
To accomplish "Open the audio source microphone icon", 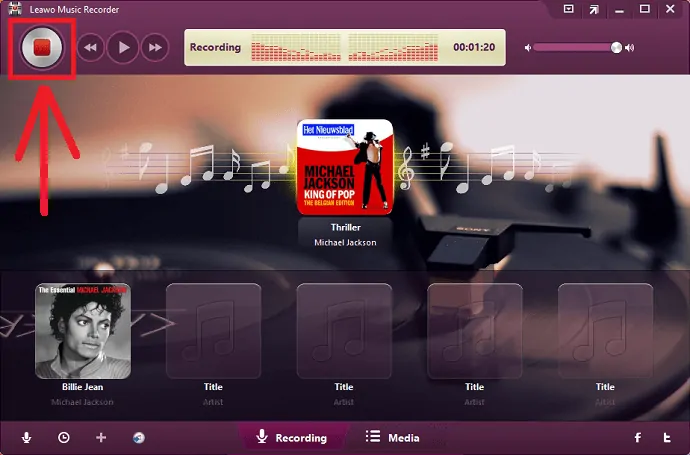I will (26, 437).
